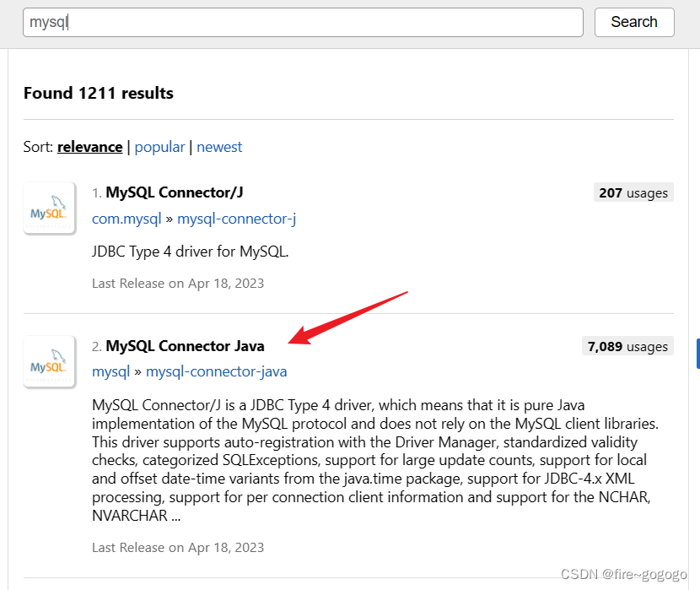Click Connector Java "Last Release on Apr 18, 2023" text

point(178,548)
